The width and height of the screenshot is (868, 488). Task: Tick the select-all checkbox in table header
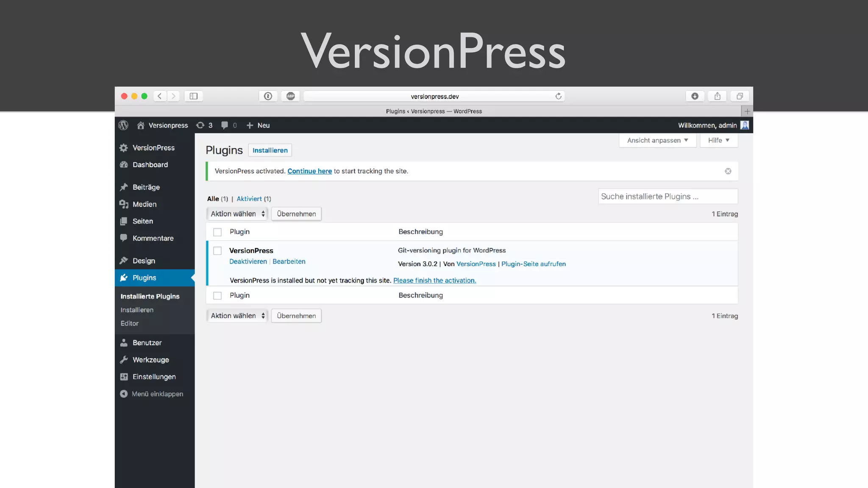click(217, 232)
